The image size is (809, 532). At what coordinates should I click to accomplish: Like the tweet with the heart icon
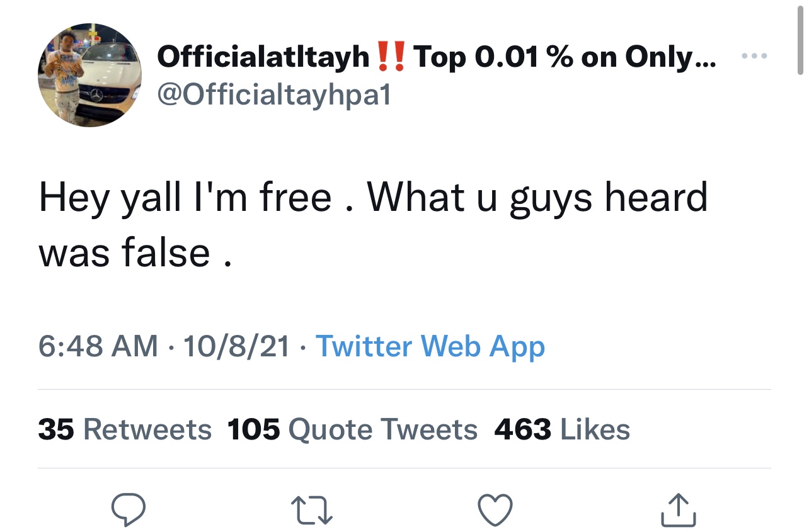pyautogui.click(x=495, y=509)
